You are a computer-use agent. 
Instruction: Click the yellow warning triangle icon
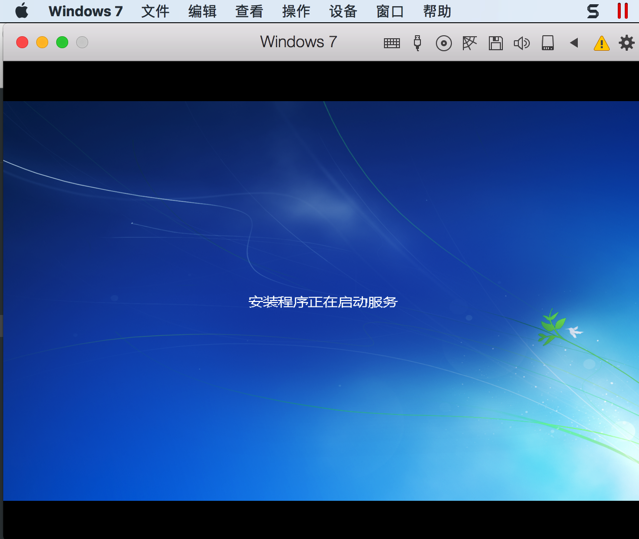coord(602,43)
